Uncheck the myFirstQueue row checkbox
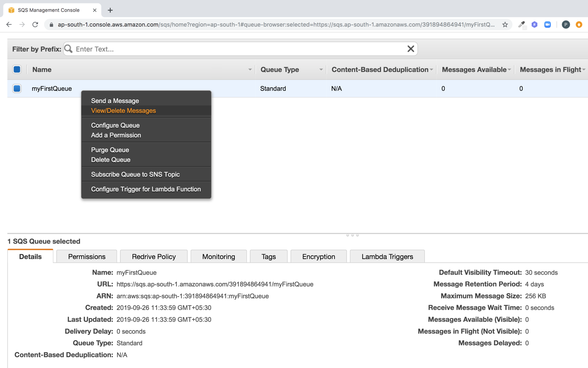This screenshot has width=588, height=368. pos(17,89)
